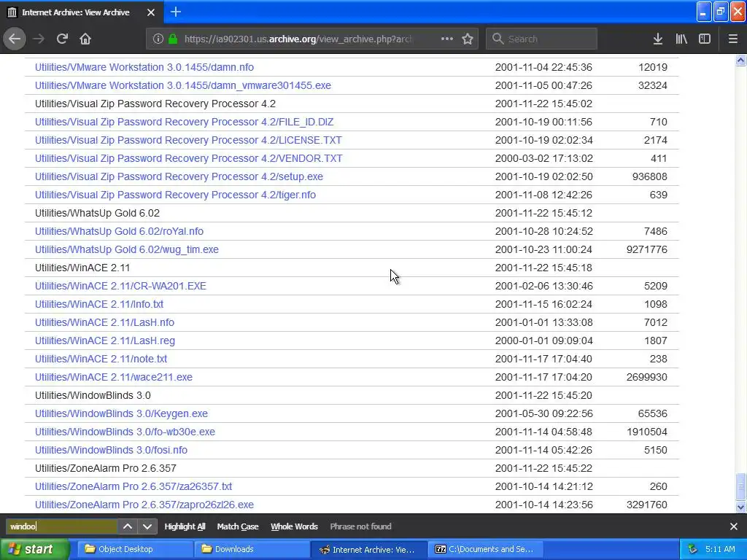Go to the Home page icon
Screen dimensions: 747x560
(x=85, y=39)
